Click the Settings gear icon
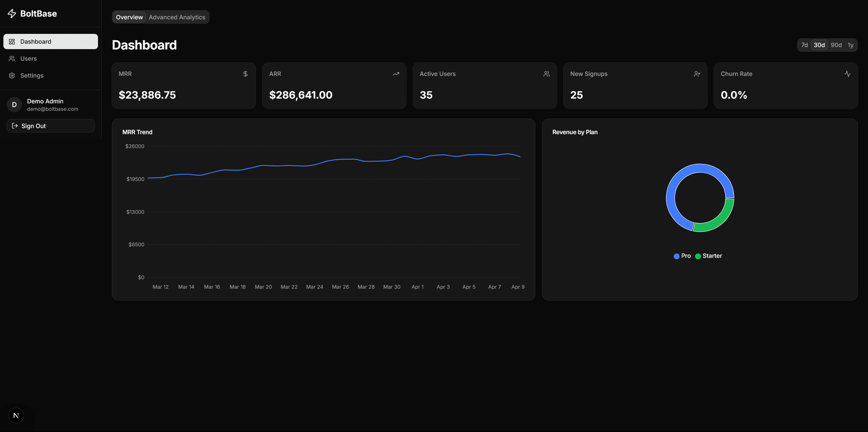 point(12,75)
